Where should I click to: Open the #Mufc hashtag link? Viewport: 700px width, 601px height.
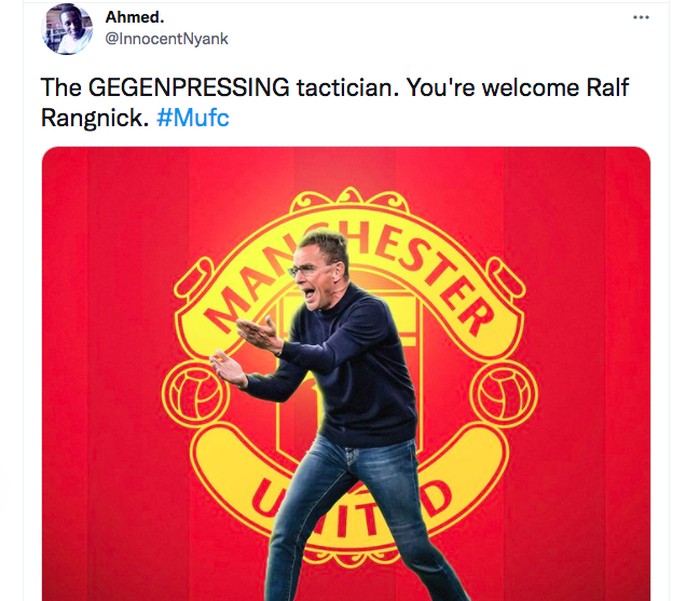pyautogui.click(x=193, y=117)
